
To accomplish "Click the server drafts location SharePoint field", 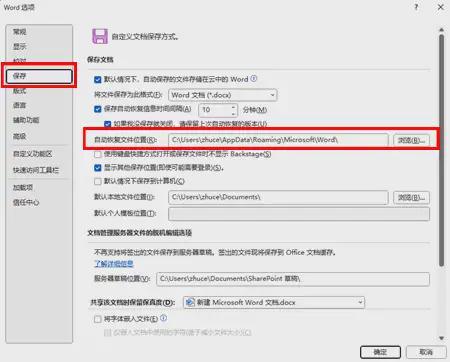I will click(x=293, y=279).
